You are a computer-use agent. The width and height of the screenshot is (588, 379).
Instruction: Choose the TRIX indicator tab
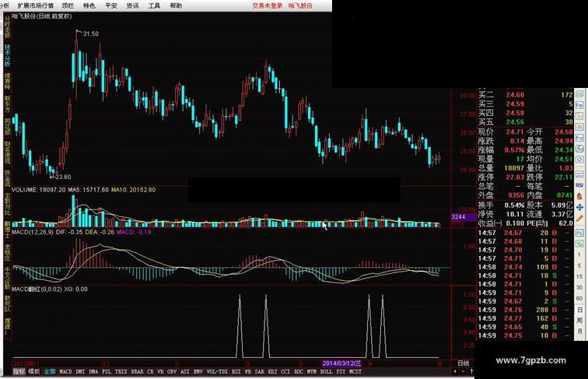(121, 371)
